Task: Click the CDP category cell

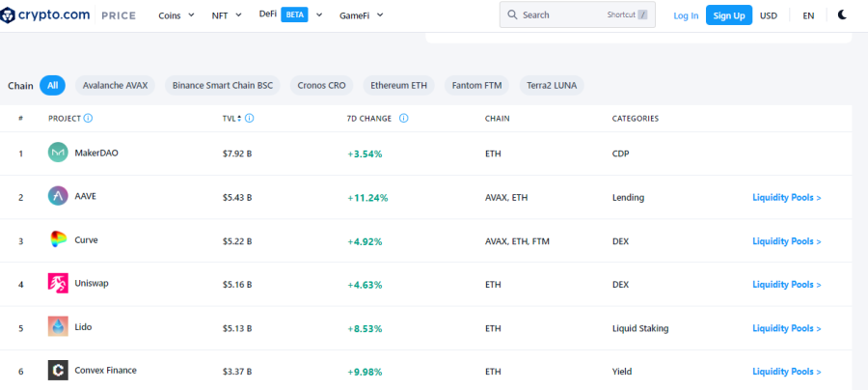Action: point(620,154)
